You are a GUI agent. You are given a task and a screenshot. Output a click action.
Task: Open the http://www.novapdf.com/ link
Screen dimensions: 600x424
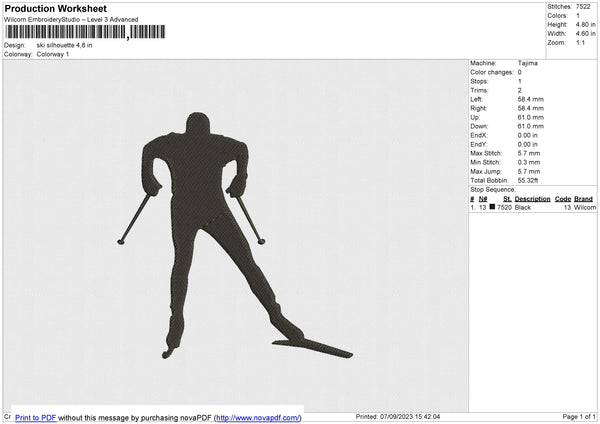pyautogui.click(x=258, y=417)
